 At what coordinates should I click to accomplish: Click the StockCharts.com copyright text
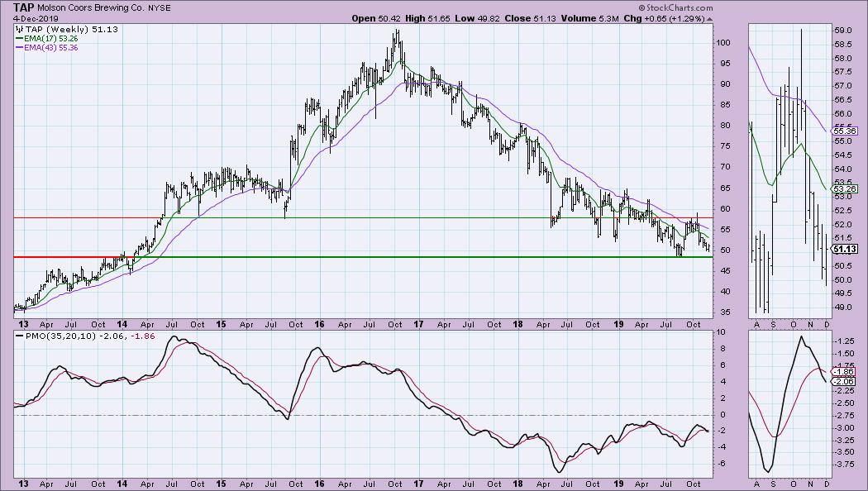(675, 7)
